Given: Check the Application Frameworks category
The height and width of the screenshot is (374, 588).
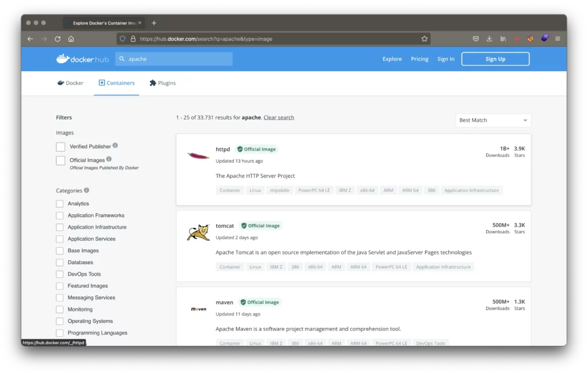Looking at the screenshot, I should pos(60,215).
